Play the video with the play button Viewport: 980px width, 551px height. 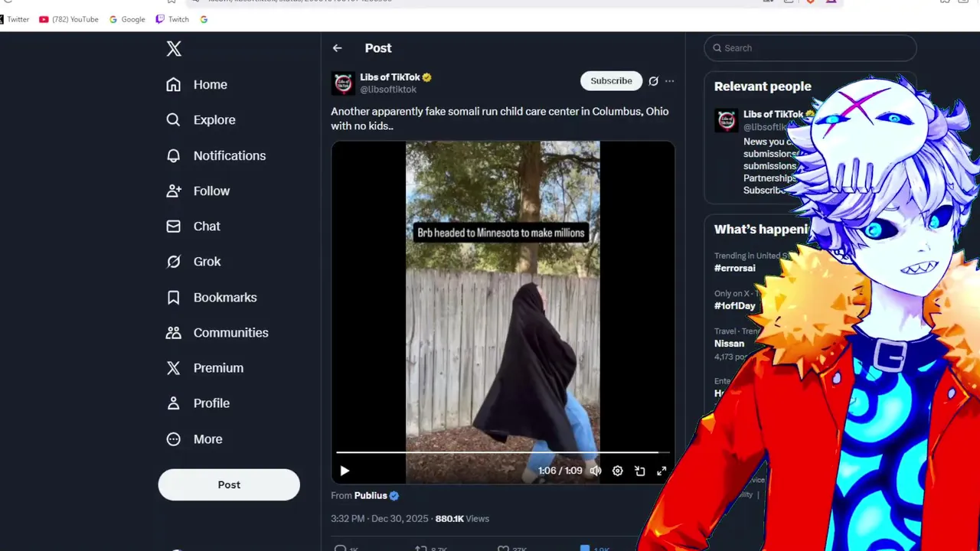click(345, 471)
